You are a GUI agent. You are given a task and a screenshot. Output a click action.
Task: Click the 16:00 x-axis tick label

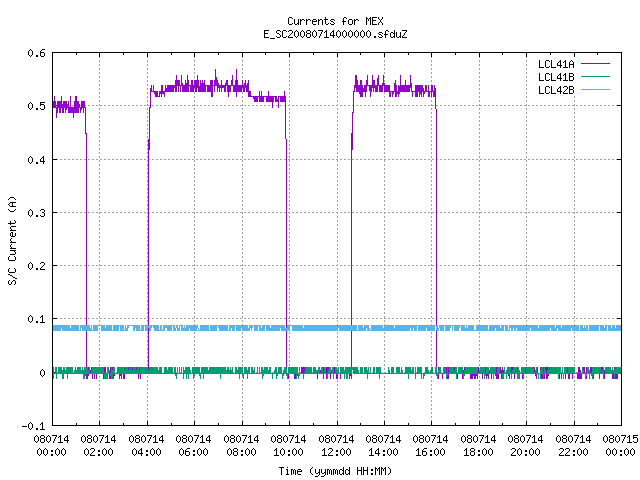tap(430, 452)
